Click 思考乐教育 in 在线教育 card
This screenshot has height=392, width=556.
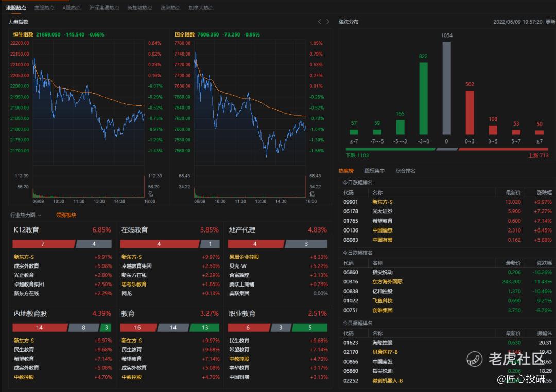134,284
